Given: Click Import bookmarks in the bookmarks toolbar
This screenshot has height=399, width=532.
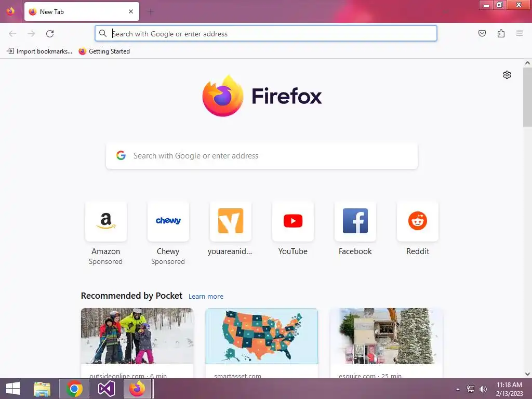Looking at the screenshot, I should point(39,51).
